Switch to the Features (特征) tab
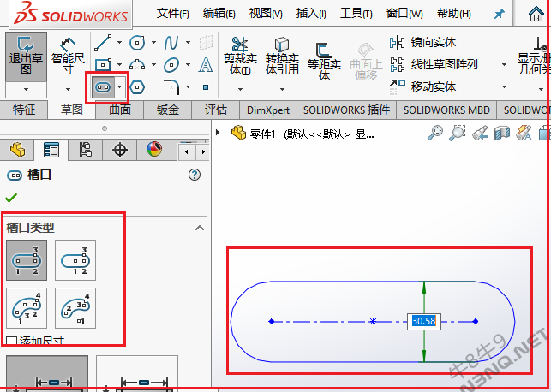Viewport: 551px width, 392px height. [24, 110]
